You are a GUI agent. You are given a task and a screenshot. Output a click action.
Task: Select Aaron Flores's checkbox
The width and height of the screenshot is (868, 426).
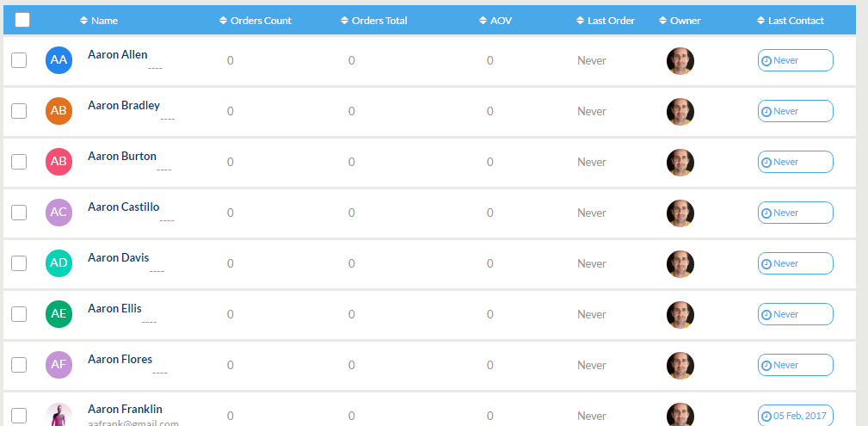tap(19, 365)
